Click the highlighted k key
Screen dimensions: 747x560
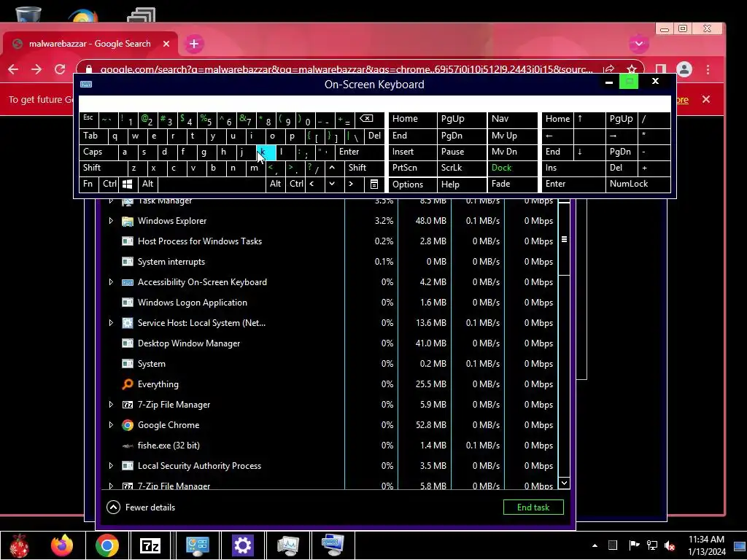pyautogui.click(x=266, y=152)
